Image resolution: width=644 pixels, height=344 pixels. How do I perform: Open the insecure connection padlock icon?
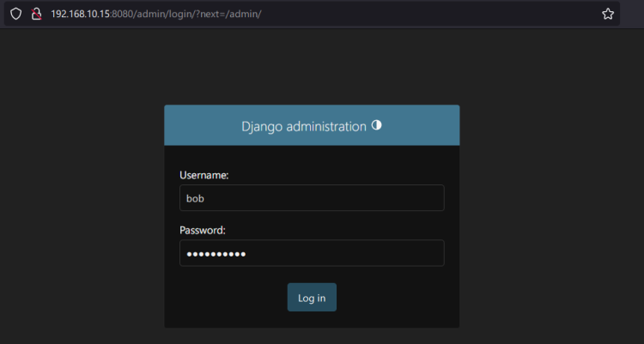(x=37, y=14)
